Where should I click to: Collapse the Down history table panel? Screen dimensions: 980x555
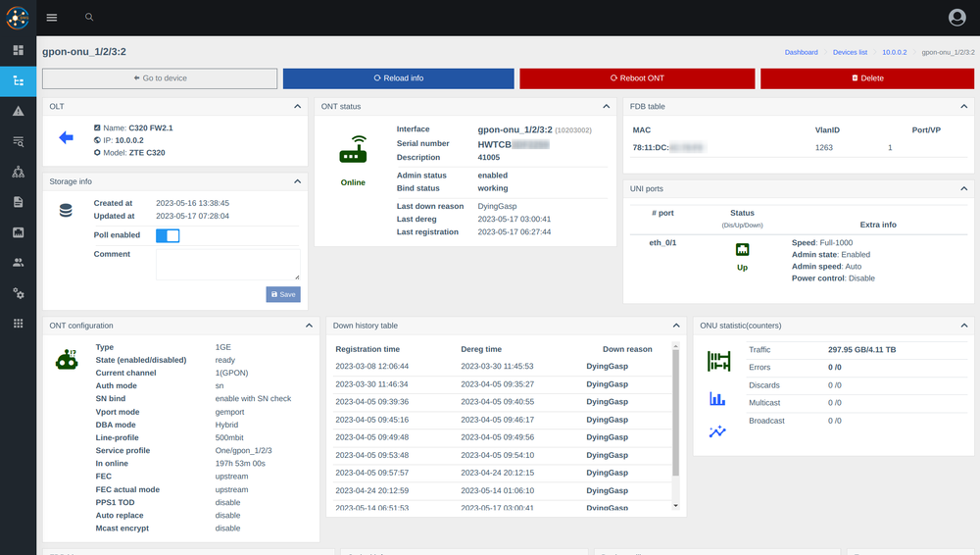675,326
